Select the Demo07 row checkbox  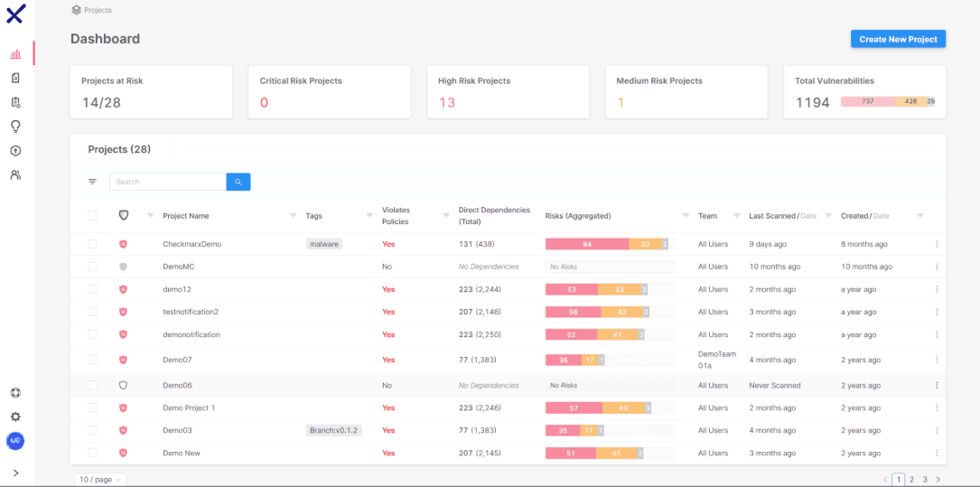92,360
